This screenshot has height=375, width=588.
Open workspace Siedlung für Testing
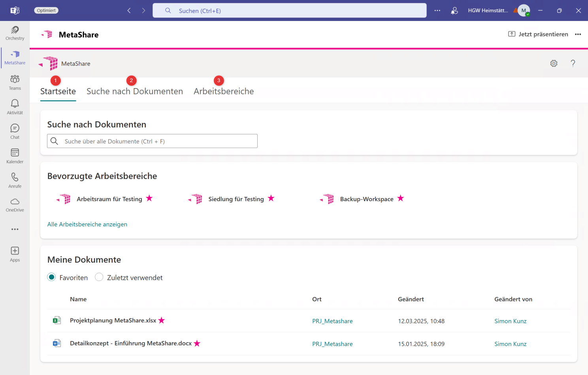click(x=236, y=199)
